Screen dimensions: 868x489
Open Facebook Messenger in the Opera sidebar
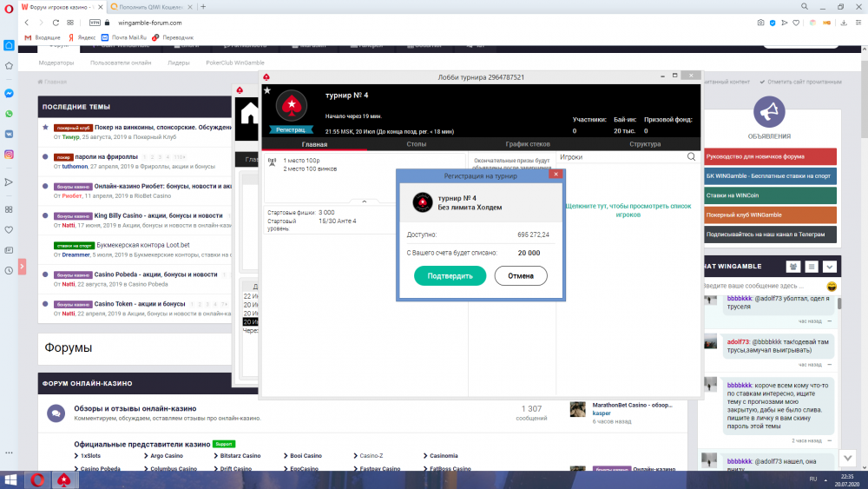(9, 93)
